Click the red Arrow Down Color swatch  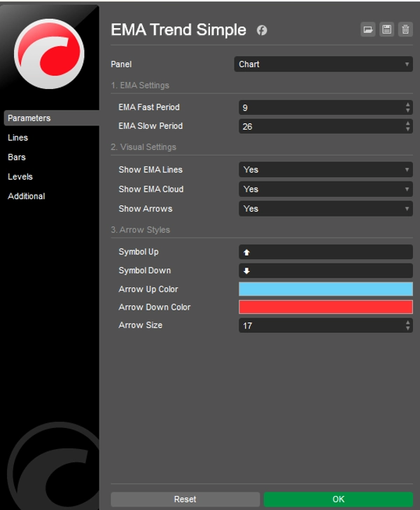[325, 307]
